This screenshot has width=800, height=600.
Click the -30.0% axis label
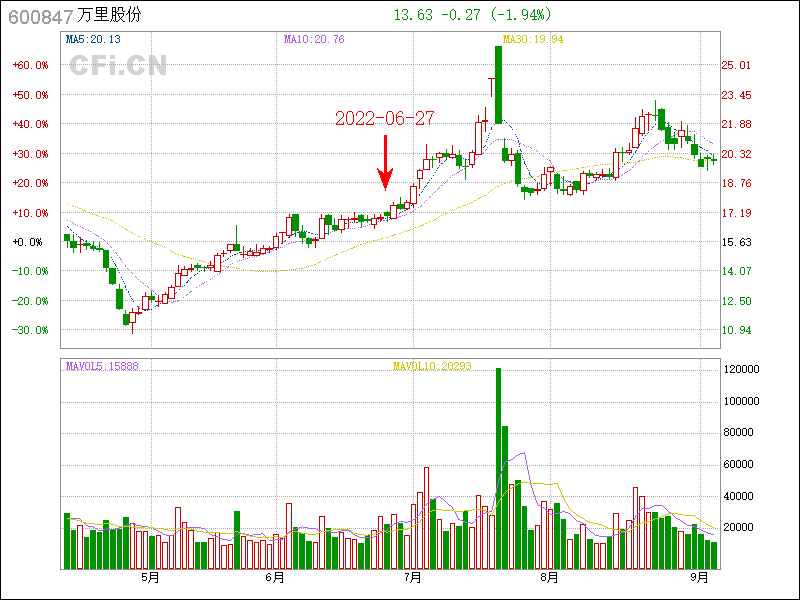[31, 330]
